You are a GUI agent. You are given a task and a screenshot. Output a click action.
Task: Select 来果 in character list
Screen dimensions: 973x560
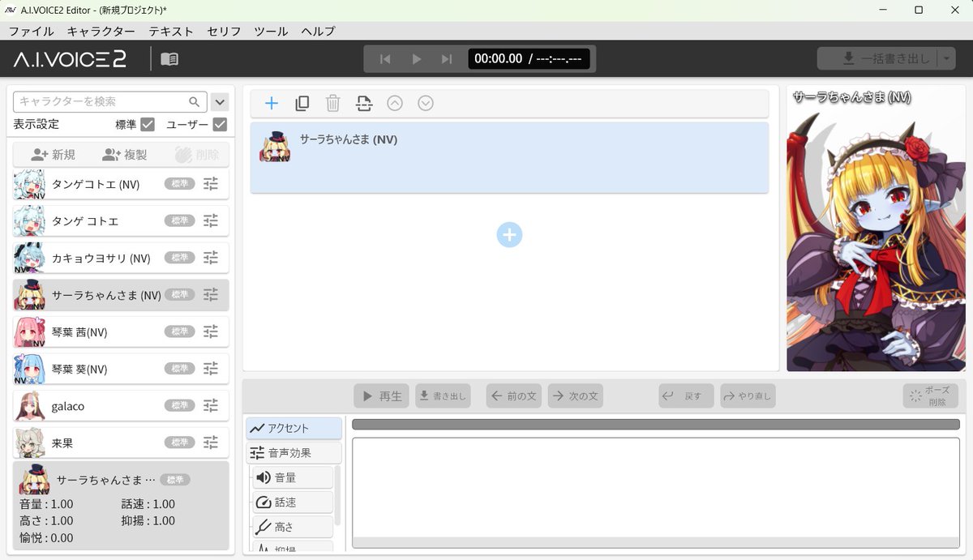pyautogui.click(x=121, y=442)
